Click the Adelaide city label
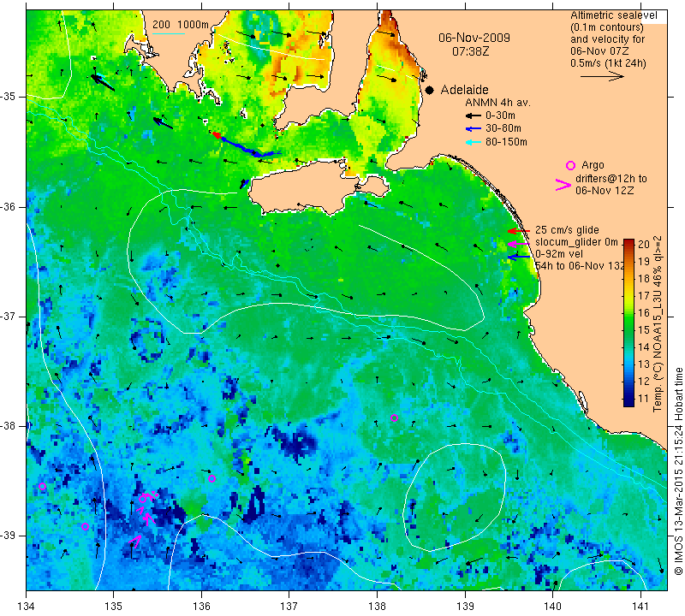The width and height of the screenshot is (685, 616). pos(464,90)
